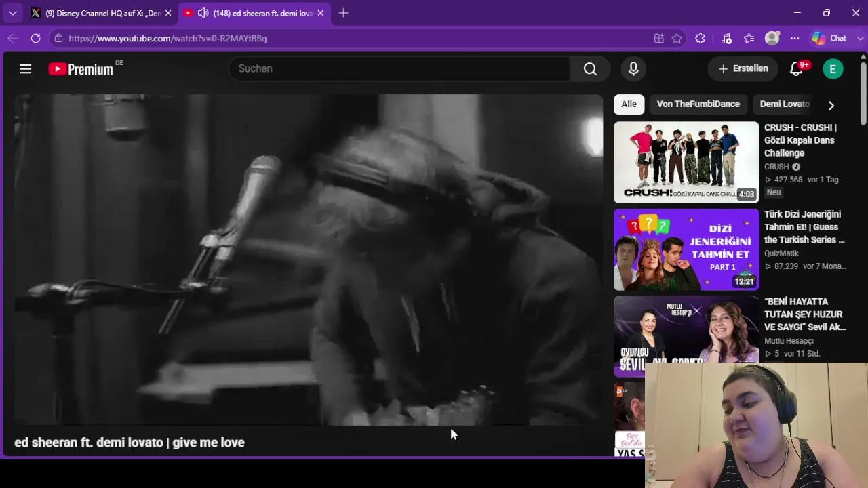Open browser settings three-dot menu
The height and width of the screenshot is (488, 868).
point(795,39)
